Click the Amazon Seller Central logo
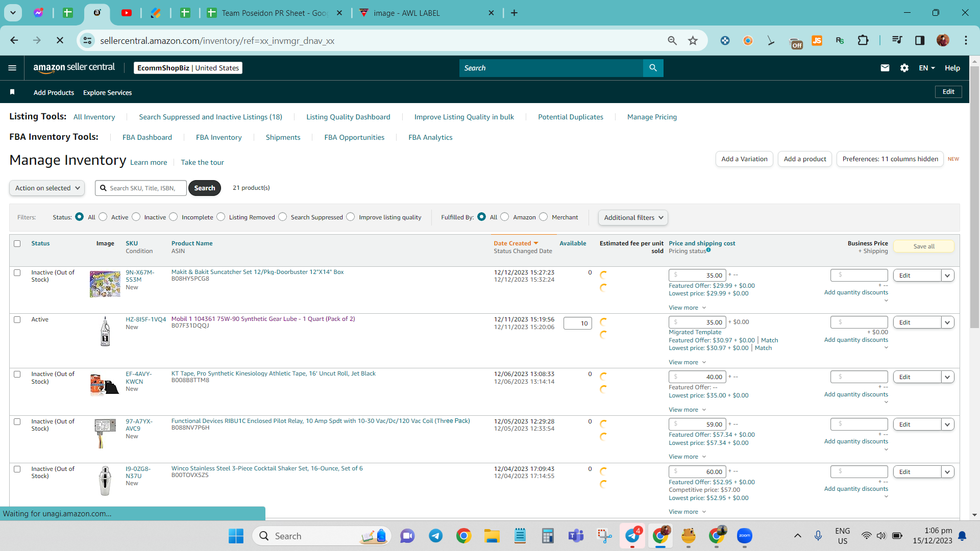Screen dimensions: 980x551 [74, 68]
